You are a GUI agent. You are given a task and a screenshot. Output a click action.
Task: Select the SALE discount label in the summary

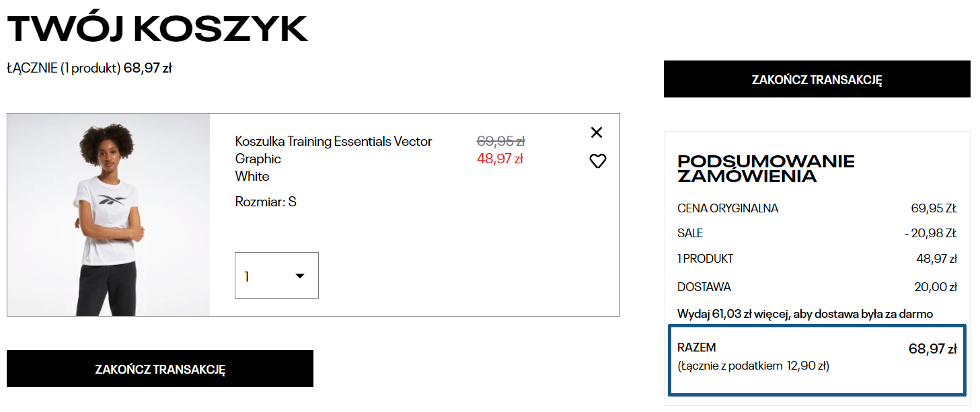point(690,233)
